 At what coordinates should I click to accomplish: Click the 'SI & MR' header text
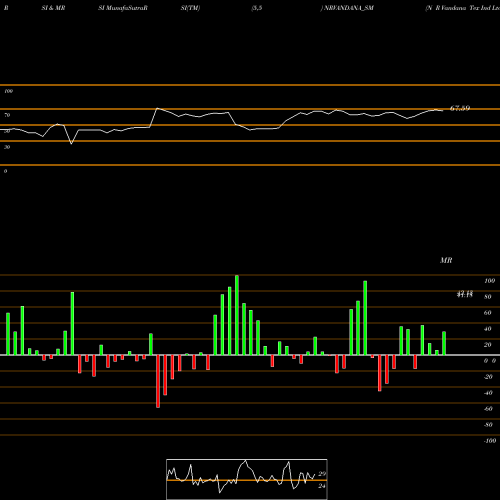(53, 8)
